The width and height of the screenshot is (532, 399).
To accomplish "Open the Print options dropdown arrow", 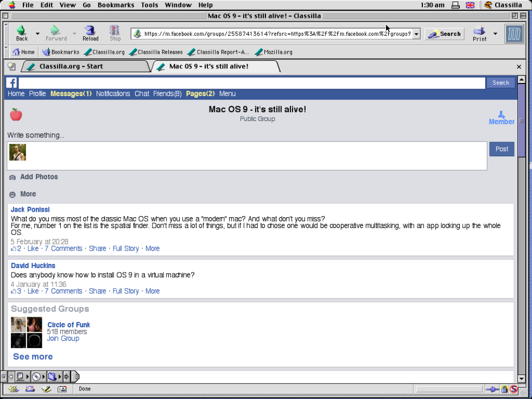I will pos(495,34).
